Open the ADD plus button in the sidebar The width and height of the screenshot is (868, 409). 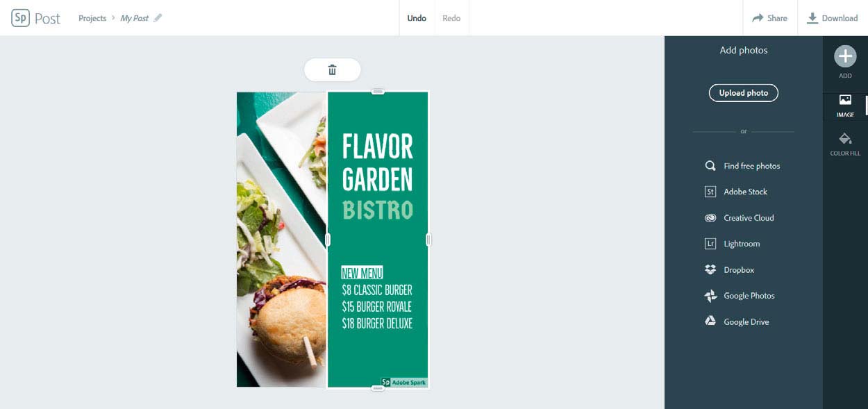point(845,56)
